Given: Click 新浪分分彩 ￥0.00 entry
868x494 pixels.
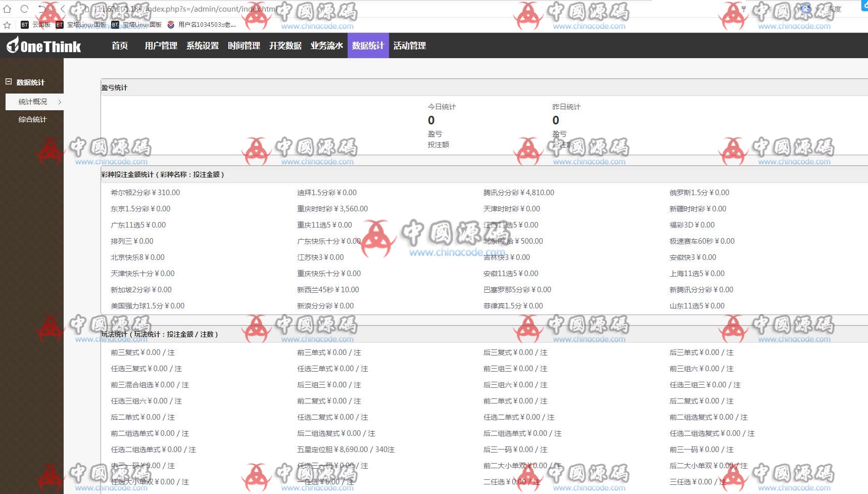Looking at the screenshot, I should [x=325, y=306].
